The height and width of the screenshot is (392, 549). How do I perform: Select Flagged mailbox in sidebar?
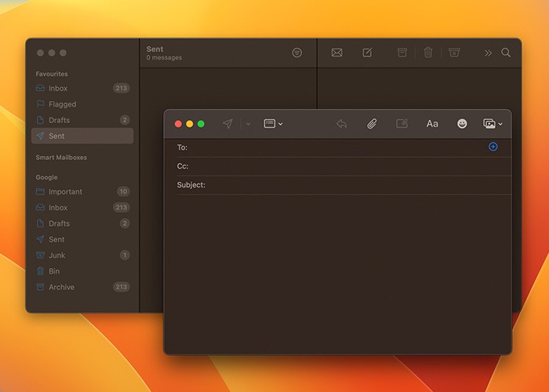[82, 104]
